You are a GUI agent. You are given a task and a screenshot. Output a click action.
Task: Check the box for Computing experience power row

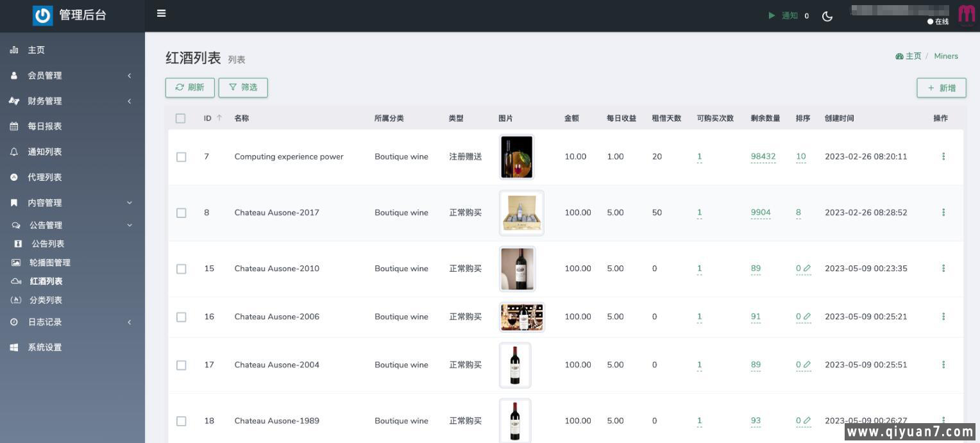point(181,157)
